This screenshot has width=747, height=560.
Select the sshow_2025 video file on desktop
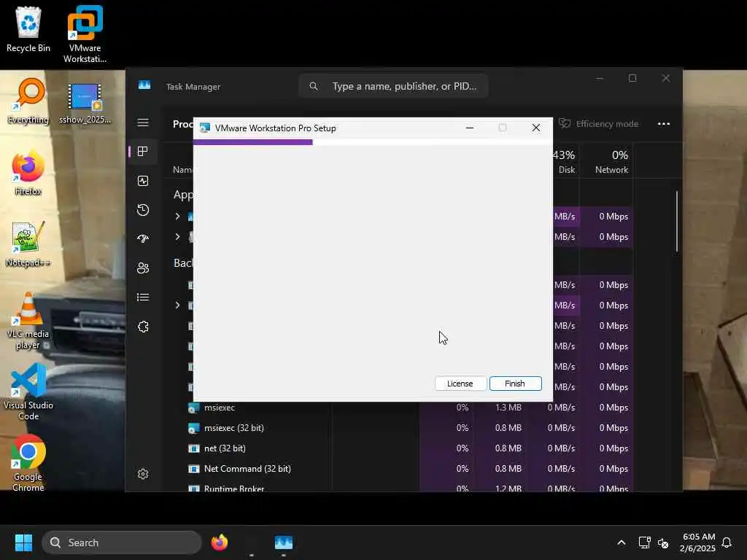click(x=85, y=102)
